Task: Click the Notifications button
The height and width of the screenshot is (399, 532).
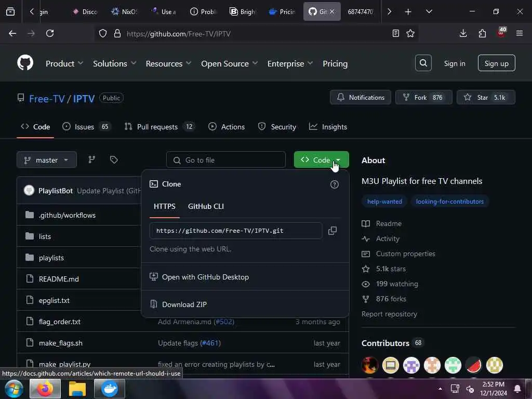Action: click(x=361, y=97)
